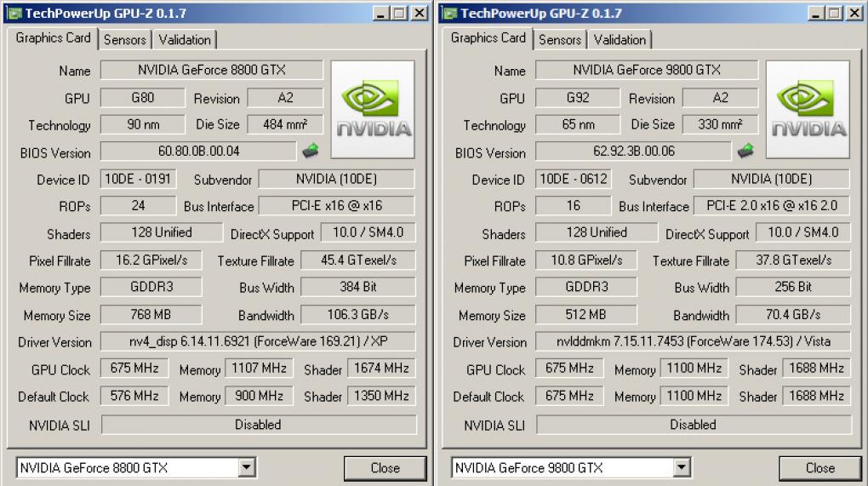The width and height of the screenshot is (868, 486).
Task: Click Device ID value 10DE - 0191
Action: (138, 179)
